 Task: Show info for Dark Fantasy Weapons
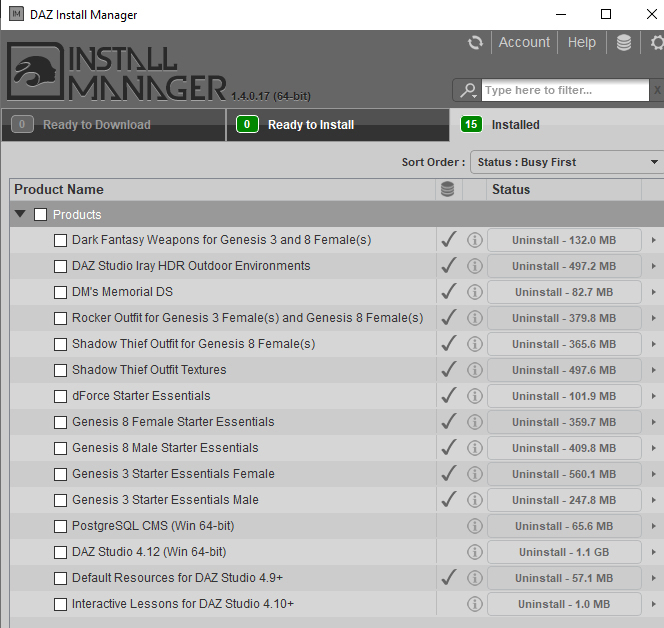(x=475, y=240)
